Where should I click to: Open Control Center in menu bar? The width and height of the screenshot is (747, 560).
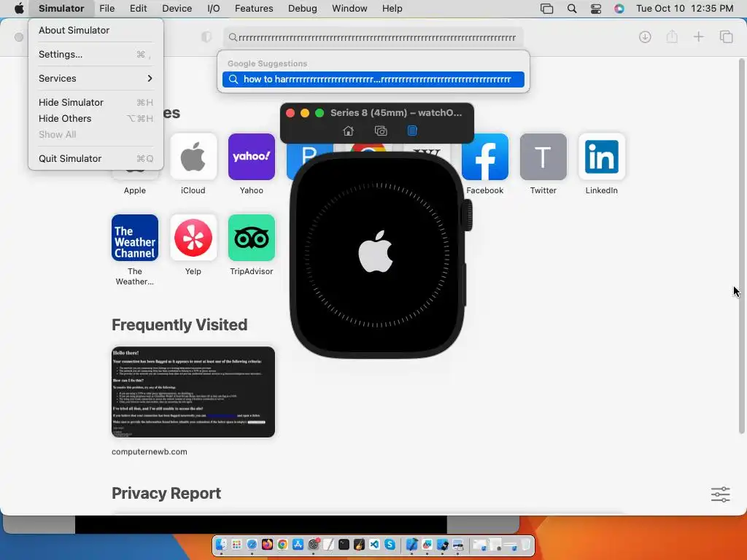click(595, 9)
